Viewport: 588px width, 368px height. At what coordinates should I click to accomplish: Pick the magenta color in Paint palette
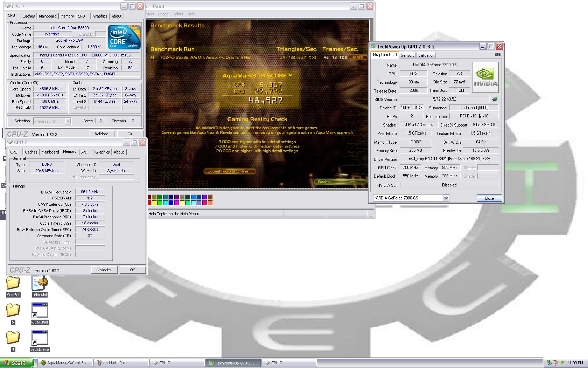(177, 203)
